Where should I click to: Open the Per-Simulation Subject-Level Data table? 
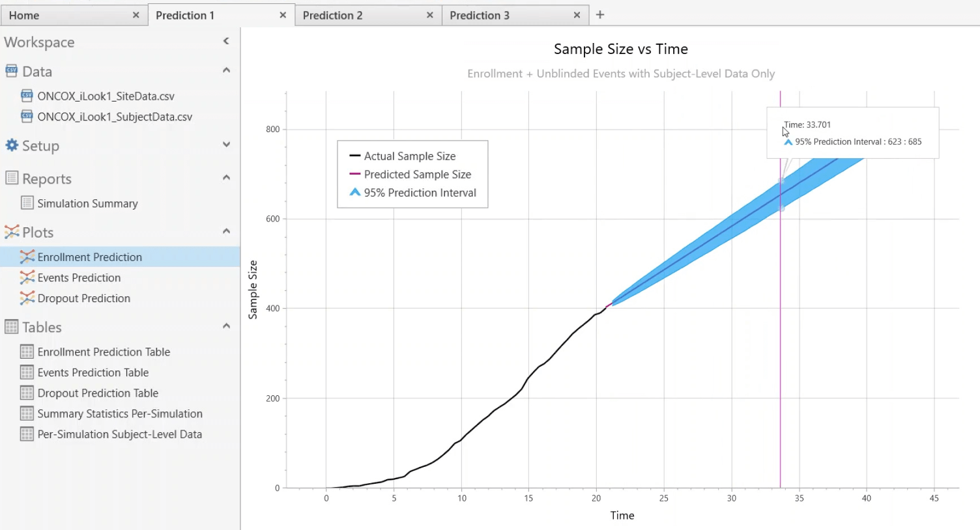(x=119, y=434)
